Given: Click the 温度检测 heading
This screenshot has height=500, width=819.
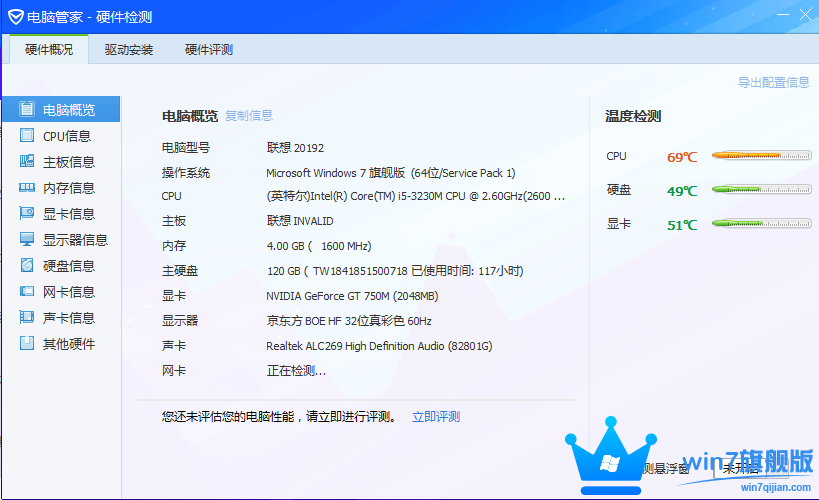Looking at the screenshot, I should [633, 116].
